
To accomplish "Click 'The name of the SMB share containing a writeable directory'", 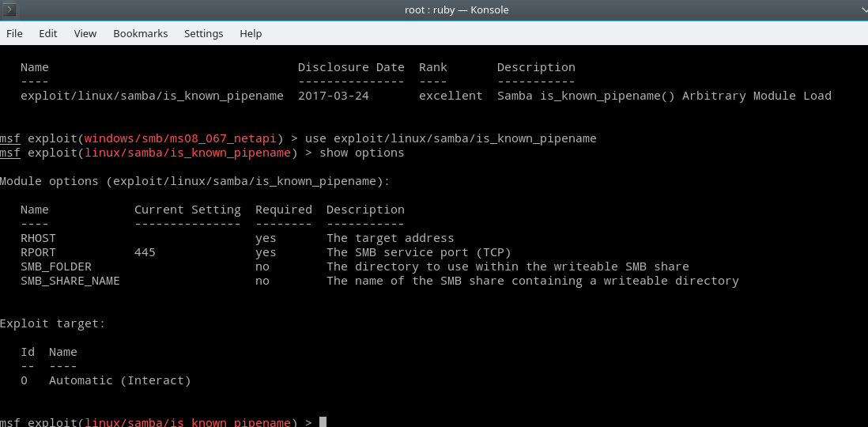I will (x=533, y=281).
